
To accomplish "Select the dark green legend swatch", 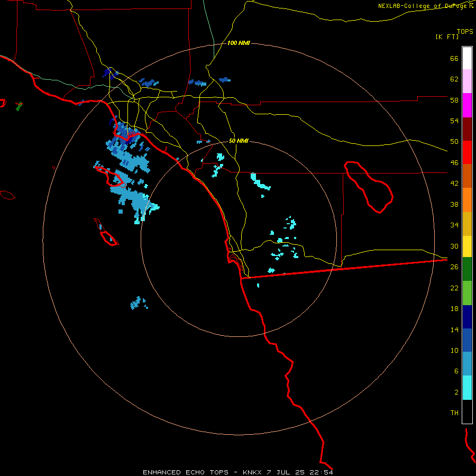I will click(x=467, y=269).
